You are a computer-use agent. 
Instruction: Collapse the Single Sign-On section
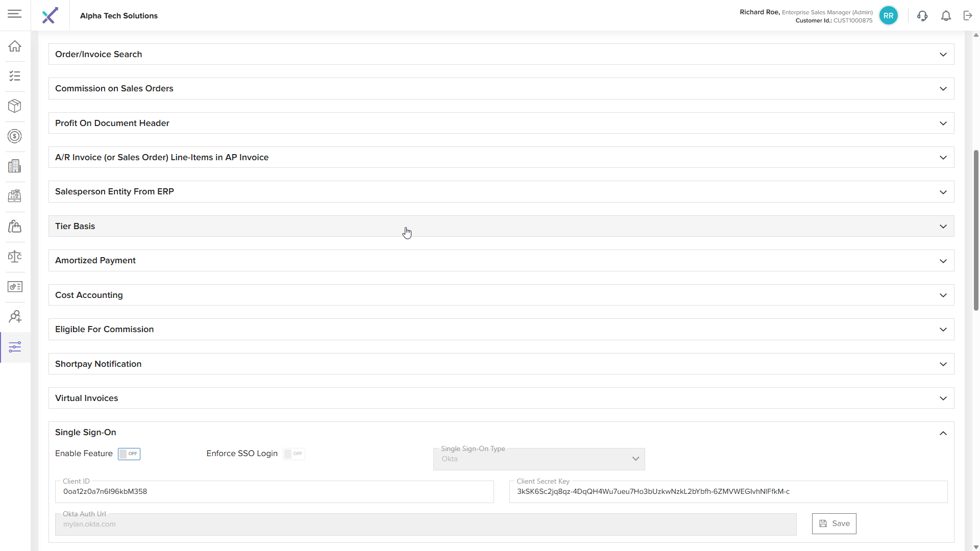(943, 433)
